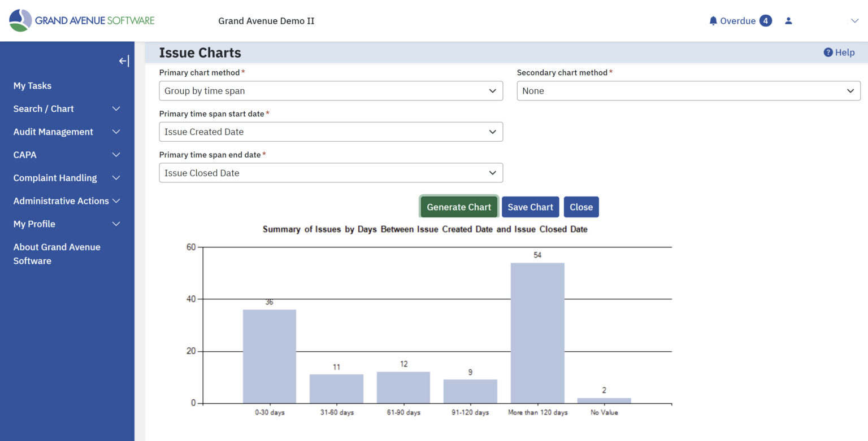Open the Primary time span end date dropdown
The width and height of the screenshot is (868, 441).
pos(331,173)
